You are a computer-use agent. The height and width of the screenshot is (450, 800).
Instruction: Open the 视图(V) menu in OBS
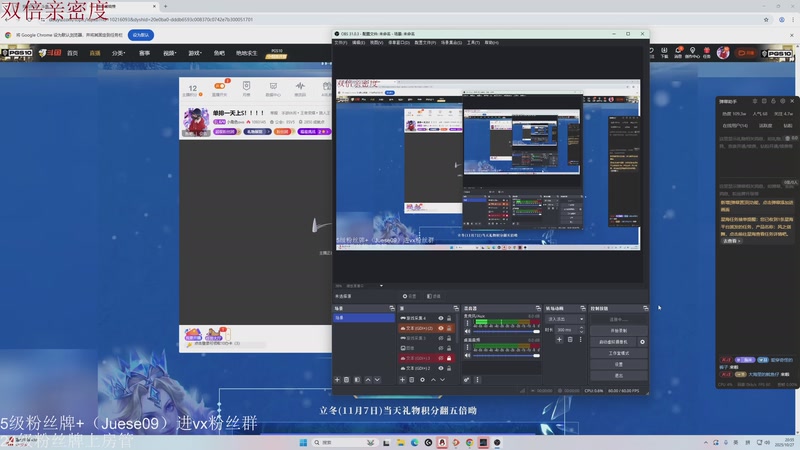click(x=377, y=42)
